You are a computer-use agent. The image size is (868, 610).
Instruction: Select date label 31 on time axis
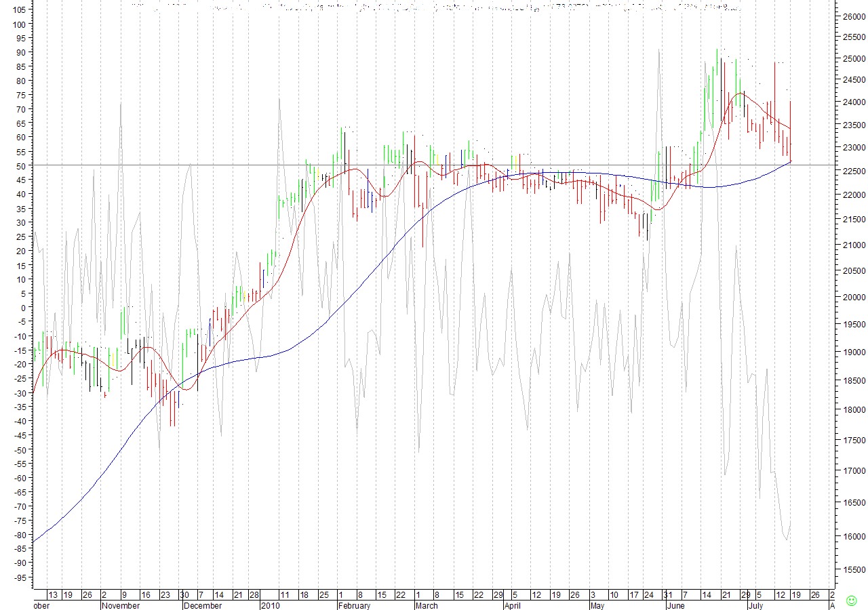[x=668, y=595]
